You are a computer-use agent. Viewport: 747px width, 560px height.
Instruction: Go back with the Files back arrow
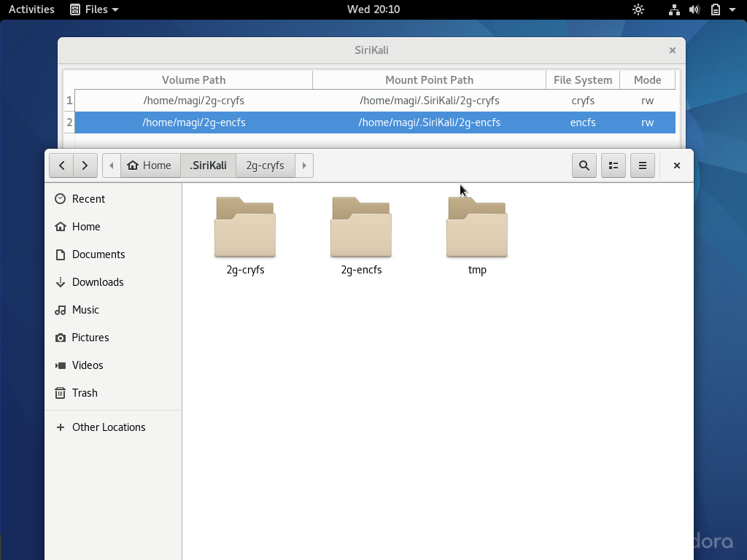(61, 166)
